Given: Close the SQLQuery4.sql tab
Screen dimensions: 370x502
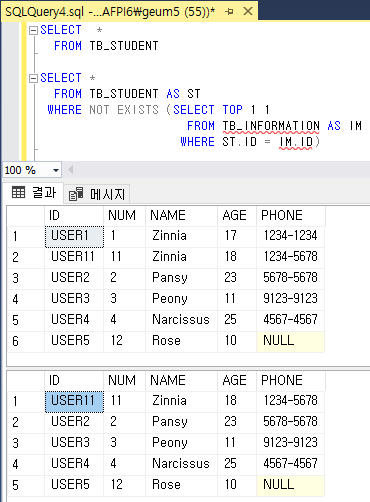Looking at the screenshot, I should (248, 11).
